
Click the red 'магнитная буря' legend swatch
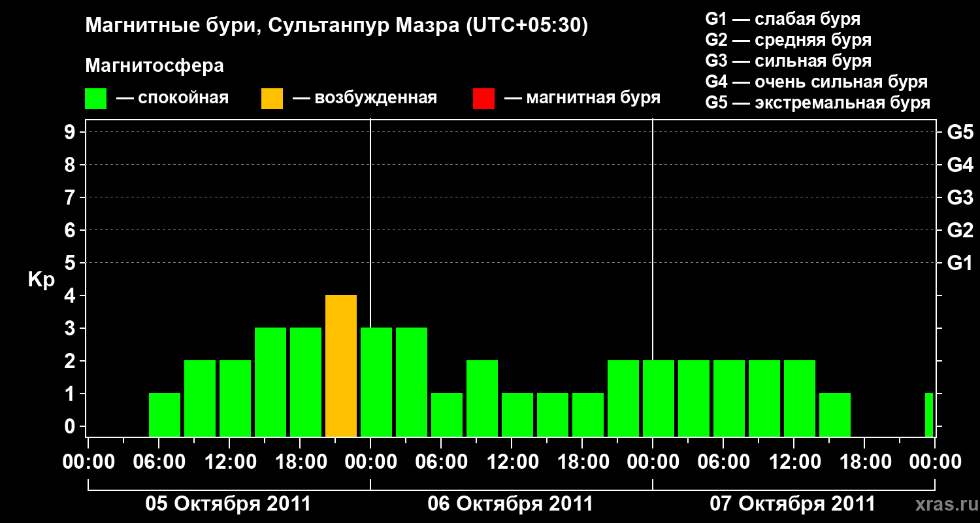tap(483, 99)
